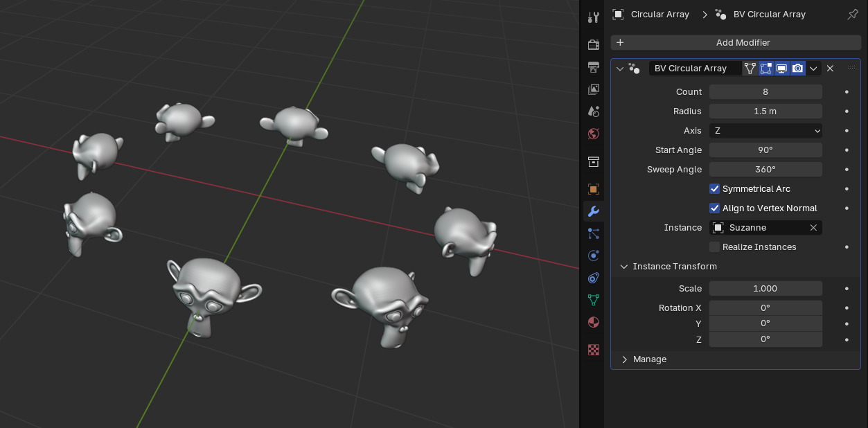This screenshot has width=868, height=428.
Task: Open the World properties tab
Action: point(593,134)
